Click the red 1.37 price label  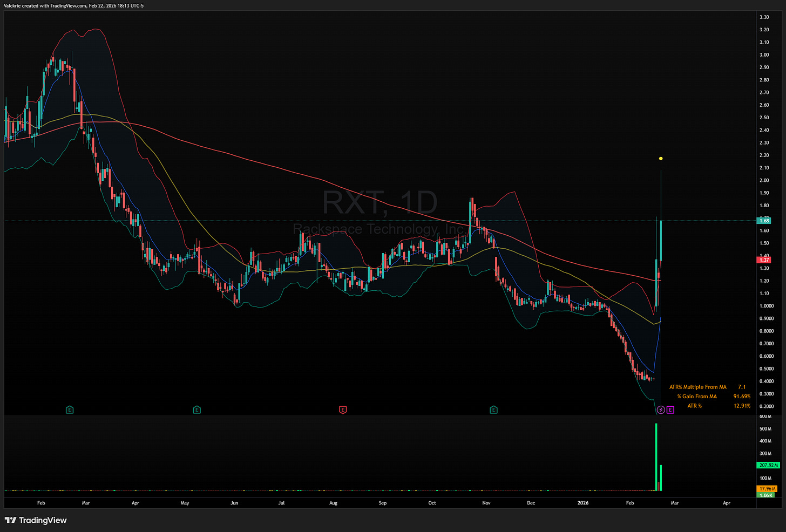pos(764,260)
